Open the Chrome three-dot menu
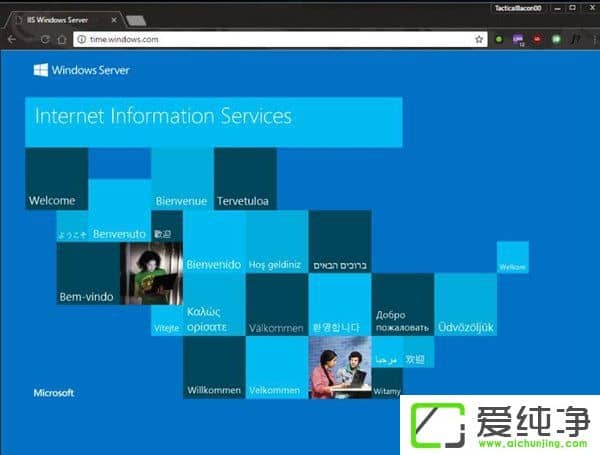Image resolution: width=600 pixels, height=455 pixels. 595,39
